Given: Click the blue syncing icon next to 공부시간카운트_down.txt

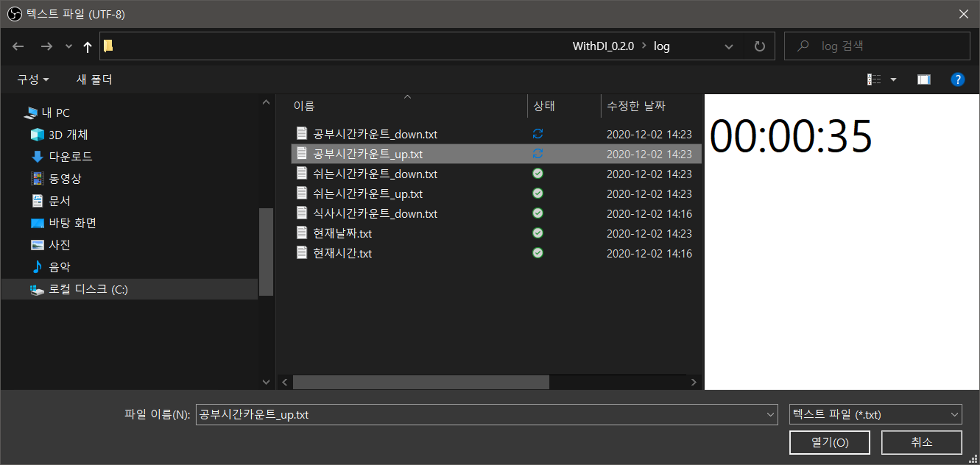Looking at the screenshot, I should pyautogui.click(x=537, y=133).
